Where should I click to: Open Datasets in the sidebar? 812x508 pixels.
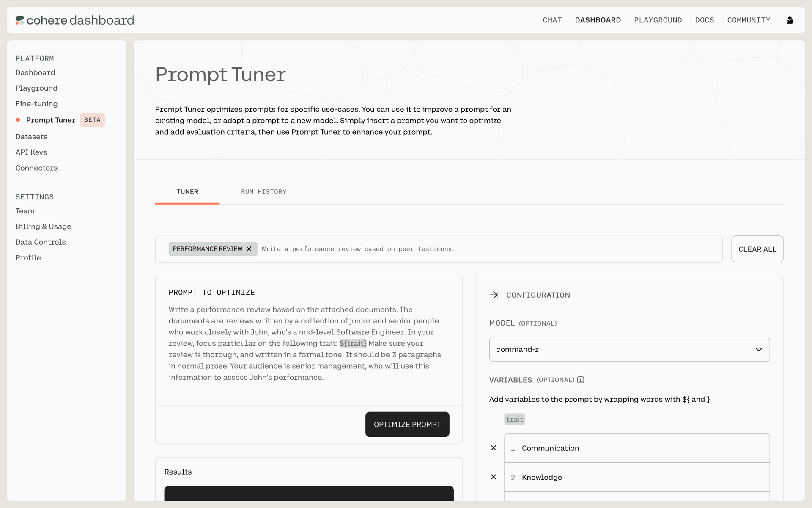tap(31, 137)
